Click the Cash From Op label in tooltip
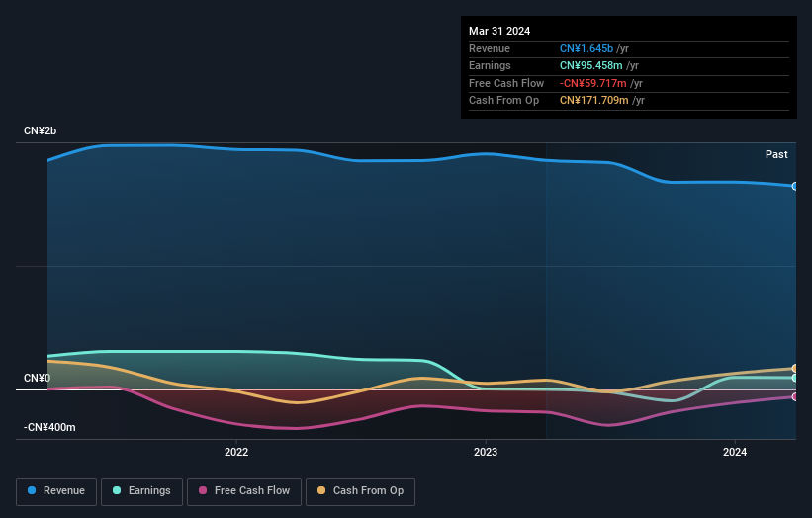 coord(503,101)
